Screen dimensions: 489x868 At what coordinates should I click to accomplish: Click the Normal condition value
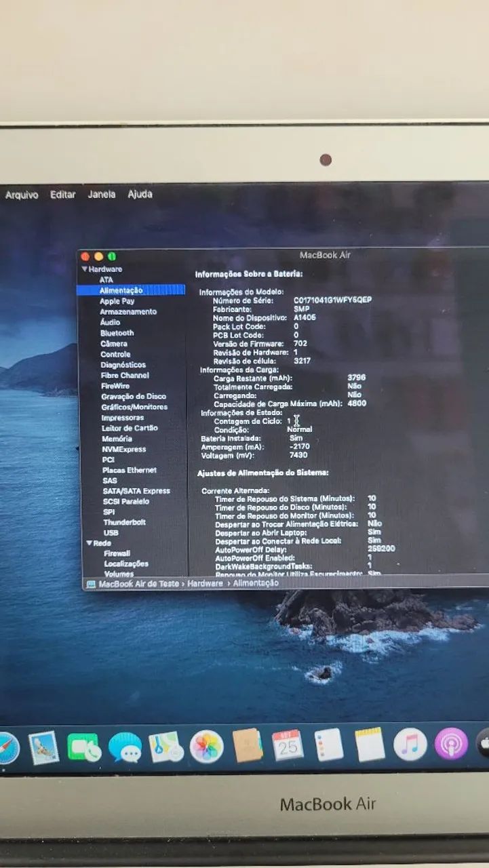click(300, 429)
